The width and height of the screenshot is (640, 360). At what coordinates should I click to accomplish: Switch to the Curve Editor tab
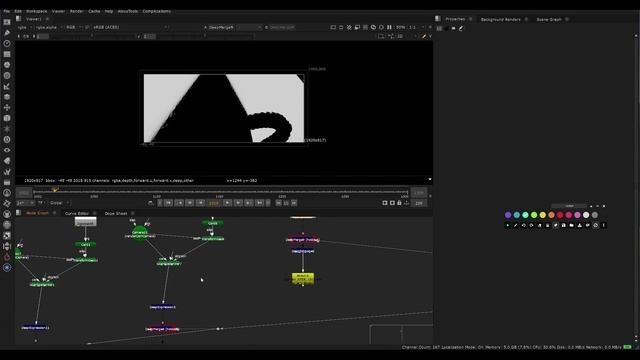pos(77,213)
